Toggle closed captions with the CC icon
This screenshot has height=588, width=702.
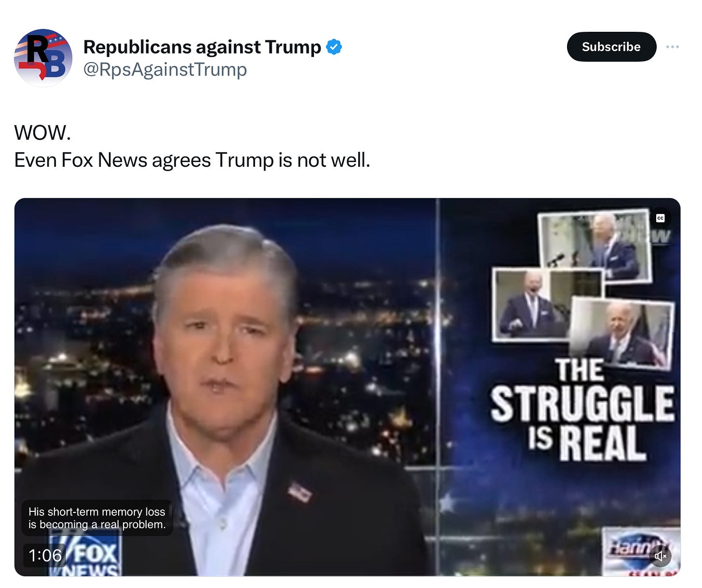660,218
